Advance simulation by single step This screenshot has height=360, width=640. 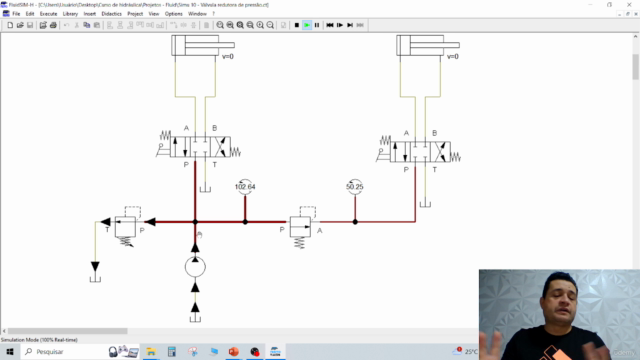pyautogui.click(x=340, y=25)
